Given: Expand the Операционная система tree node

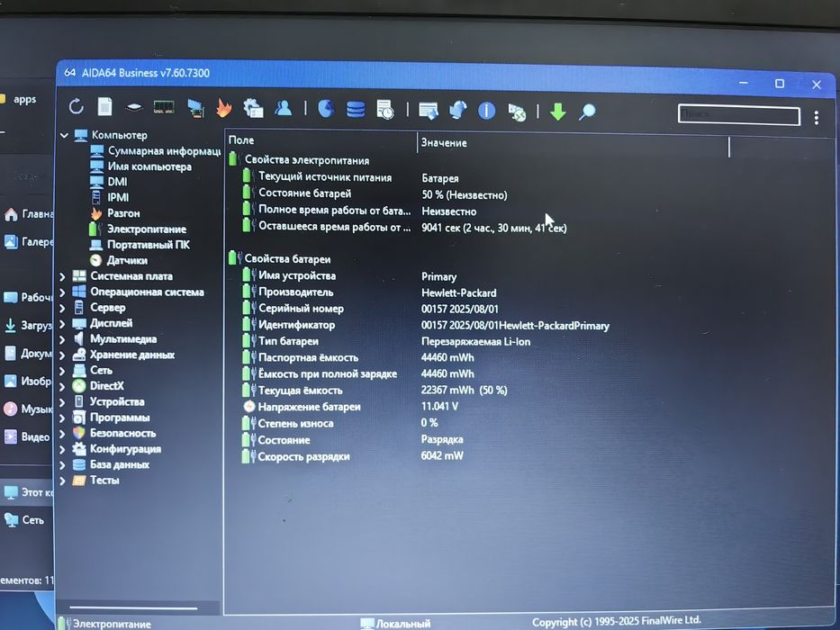Looking at the screenshot, I should click(x=63, y=292).
